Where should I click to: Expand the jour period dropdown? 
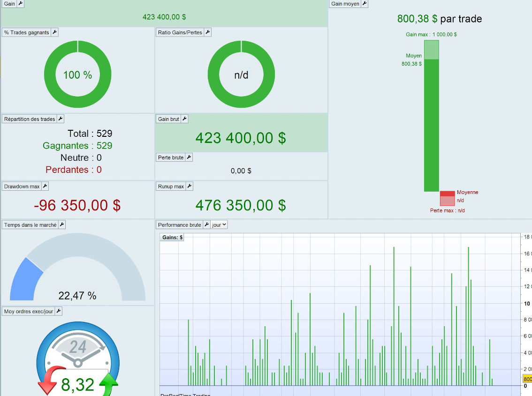(219, 225)
